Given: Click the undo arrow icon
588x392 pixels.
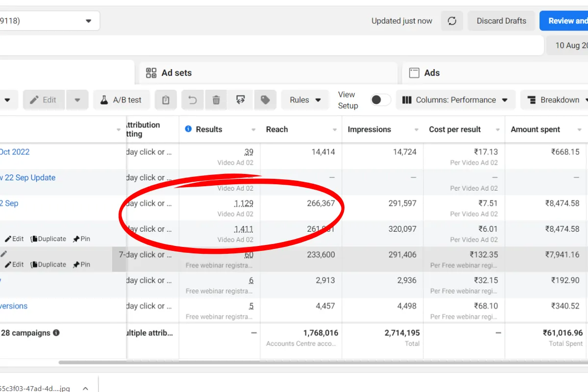Looking at the screenshot, I should click(x=193, y=100).
